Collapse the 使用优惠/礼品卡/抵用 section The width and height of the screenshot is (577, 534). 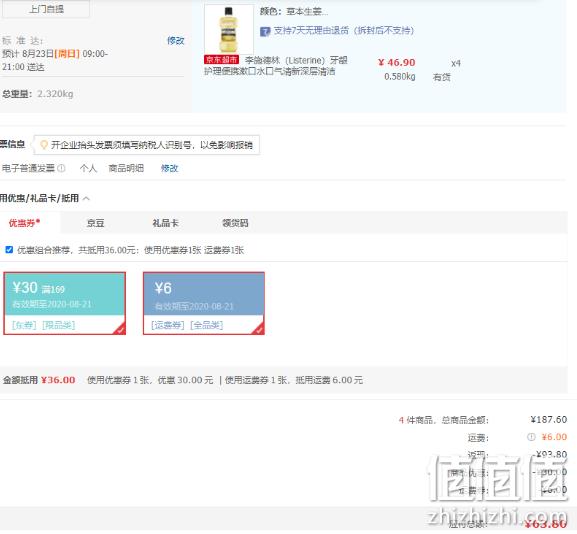[x=86, y=198]
